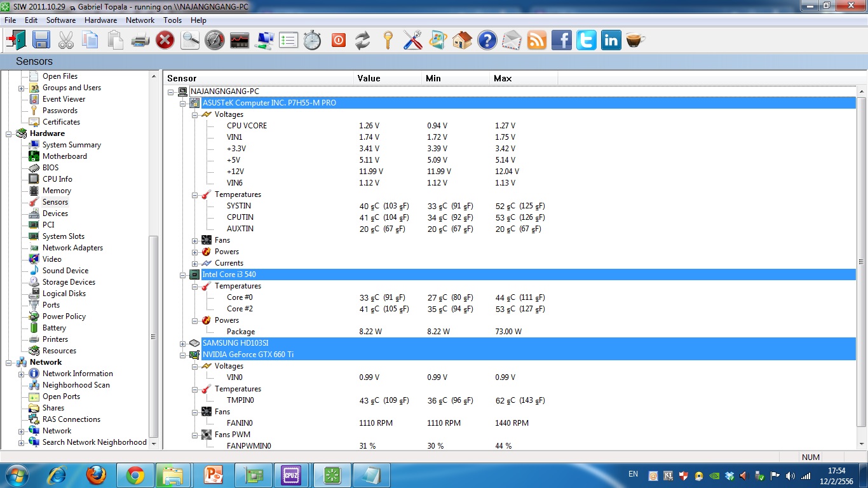Click the Value column header

pos(388,78)
